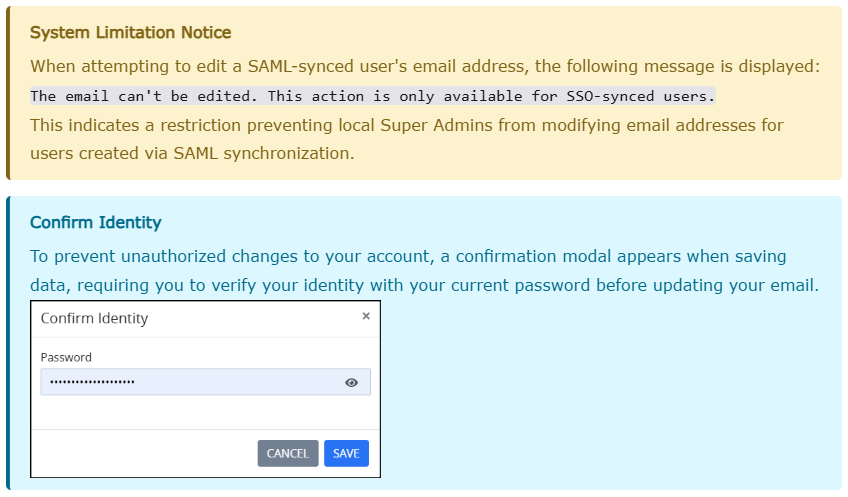This screenshot has height=497, width=848.
Task: Click the SAVE button in the modal
Action: 346,453
